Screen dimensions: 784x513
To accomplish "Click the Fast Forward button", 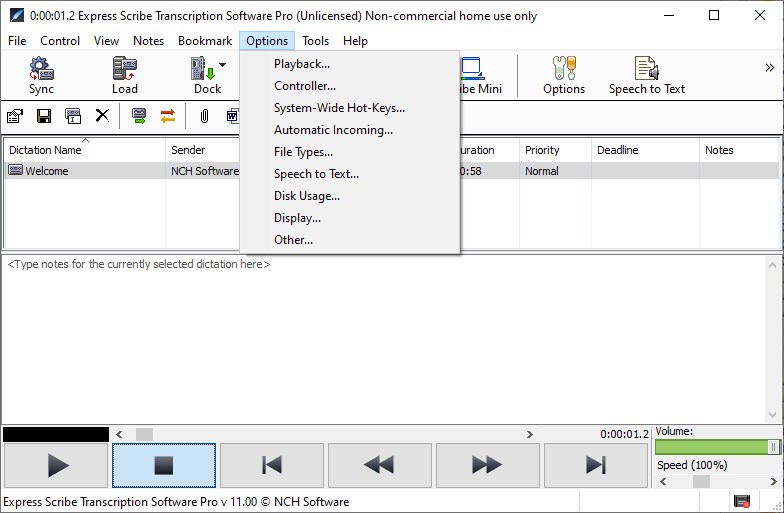I will point(488,465).
